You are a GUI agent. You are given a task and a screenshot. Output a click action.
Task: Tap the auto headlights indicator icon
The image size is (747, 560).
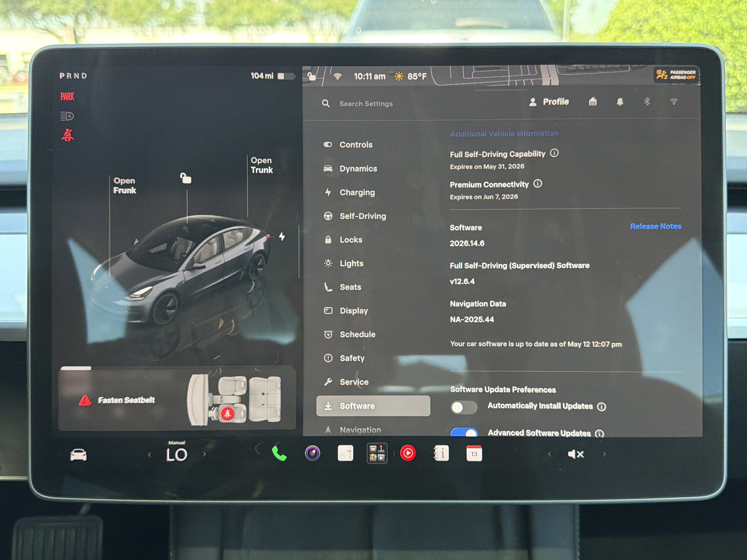tap(67, 116)
